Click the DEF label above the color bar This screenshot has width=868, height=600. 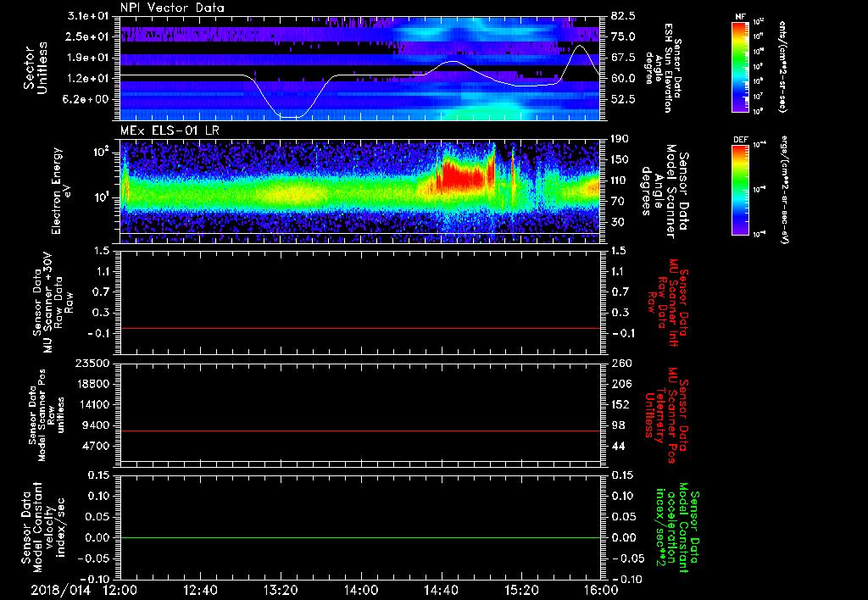point(741,140)
